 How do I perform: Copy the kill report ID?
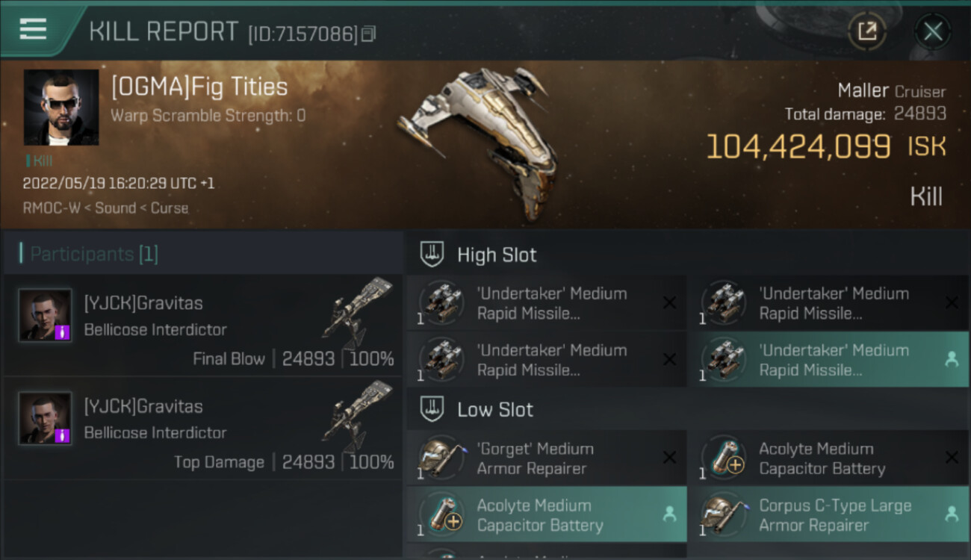tap(368, 34)
